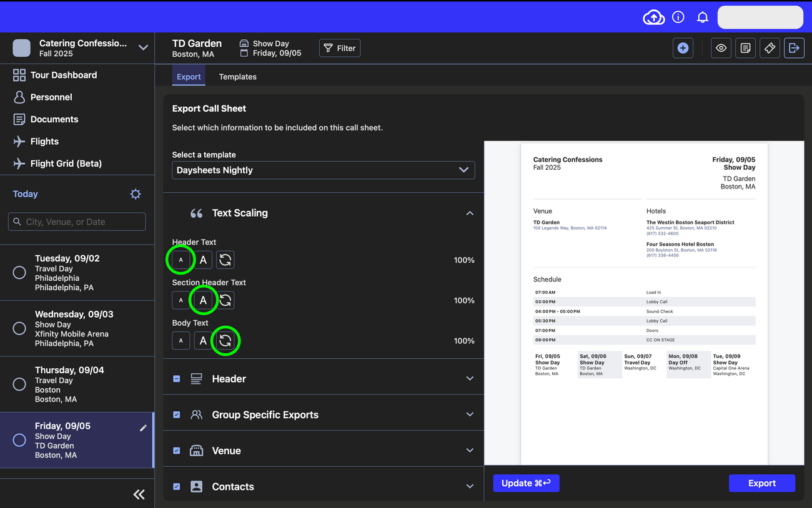Open notifications bell
Viewport: 812px width, 508px height.
tap(703, 17)
